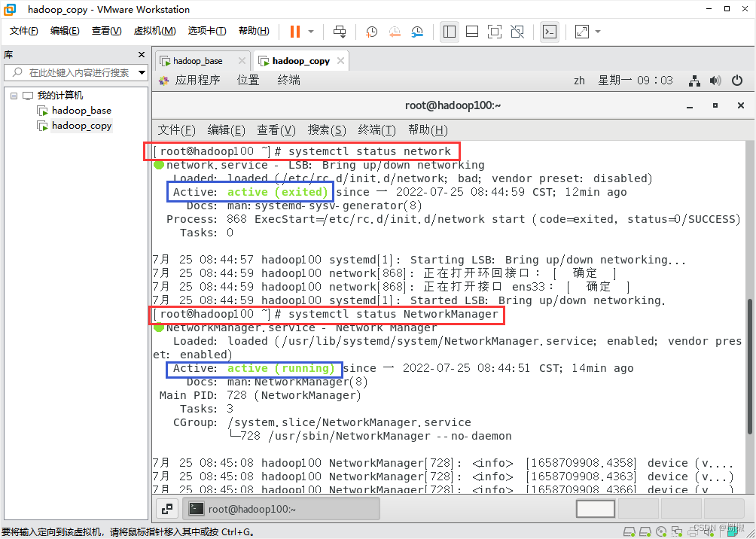The height and width of the screenshot is (539, 756).
Task: Open the 选项卡(T) menu
Action: tap(207, 31)
